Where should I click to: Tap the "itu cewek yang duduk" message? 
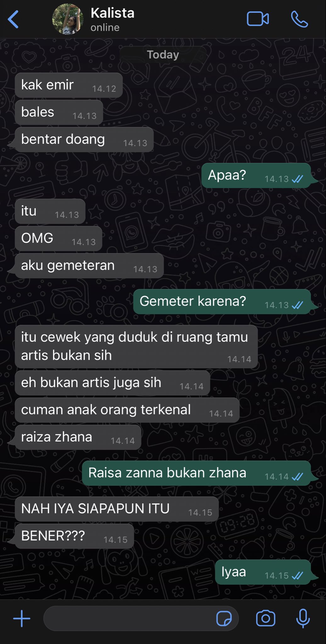(136, 347)
